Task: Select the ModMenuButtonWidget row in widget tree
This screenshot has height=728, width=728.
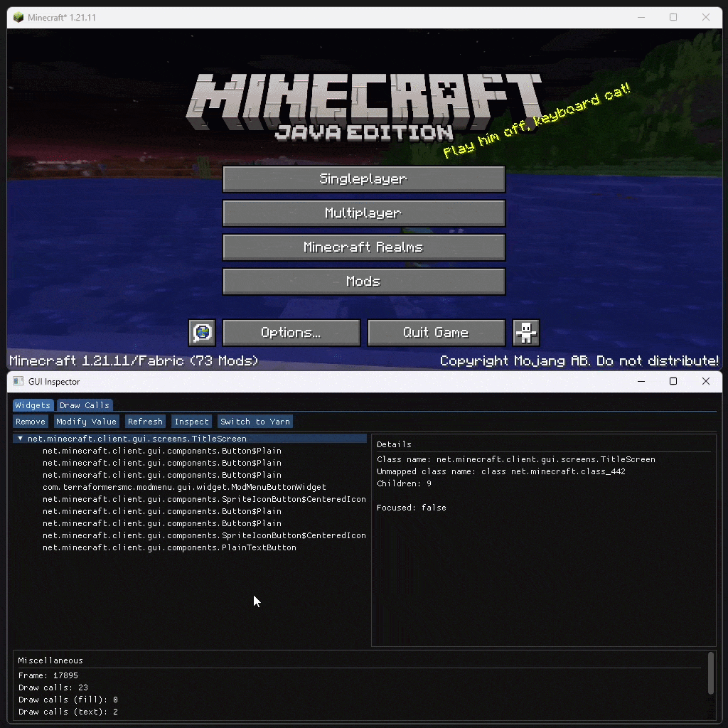Action: [184, 487]
